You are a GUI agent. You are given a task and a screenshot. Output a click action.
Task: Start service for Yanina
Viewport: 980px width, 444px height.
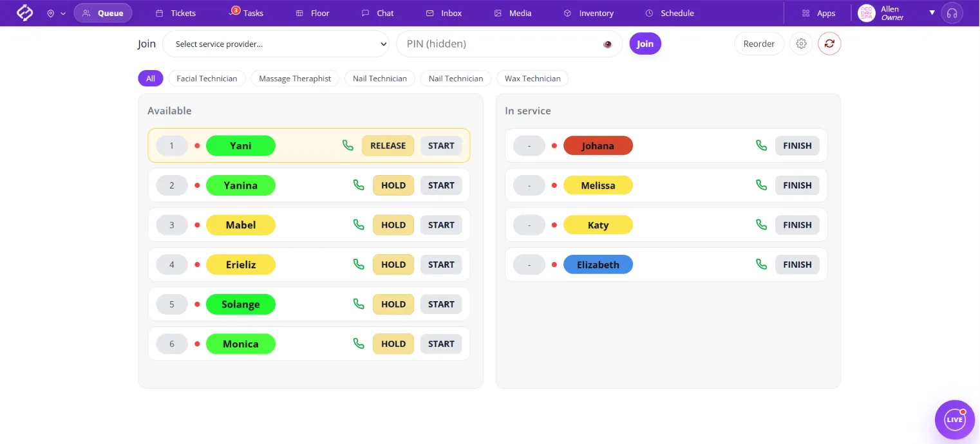coord(441,185)
